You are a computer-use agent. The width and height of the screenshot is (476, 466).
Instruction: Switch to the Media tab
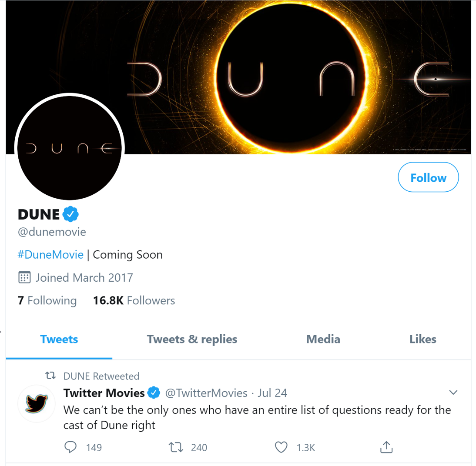323,339
